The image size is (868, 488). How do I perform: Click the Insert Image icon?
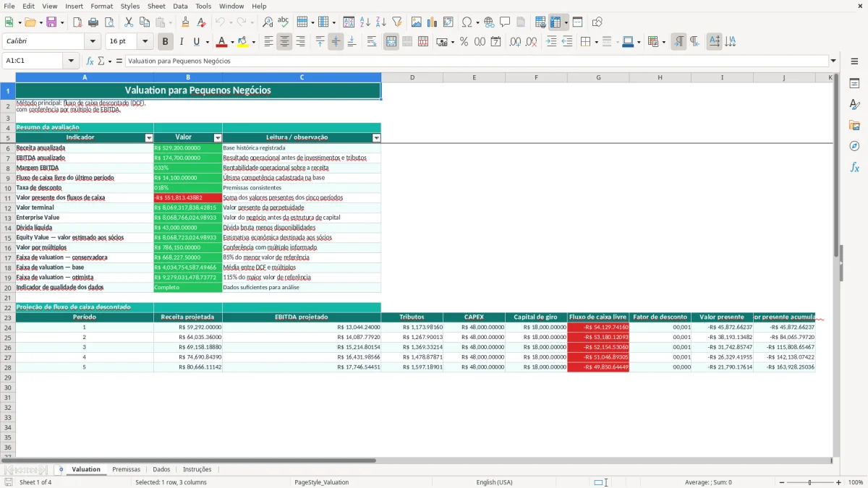417,22
